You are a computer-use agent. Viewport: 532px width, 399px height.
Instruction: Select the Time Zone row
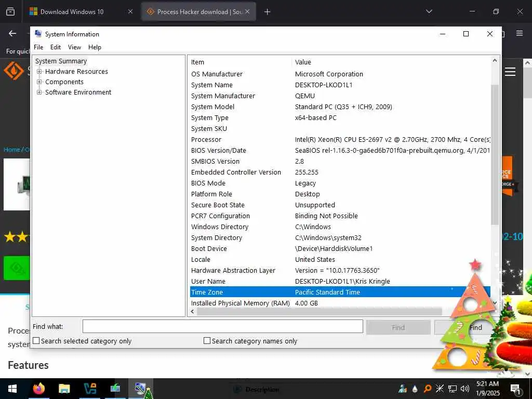(340, 292)
